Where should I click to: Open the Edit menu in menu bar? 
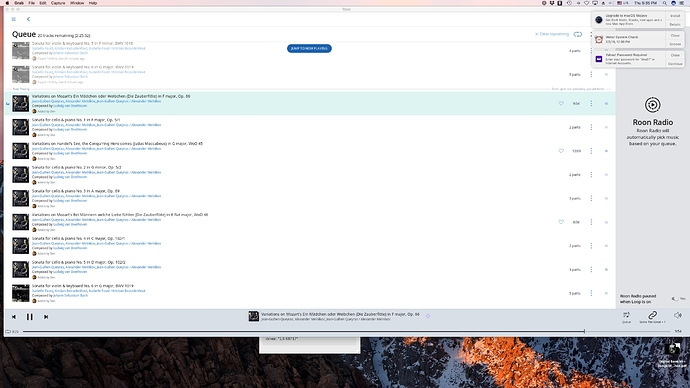43,3
